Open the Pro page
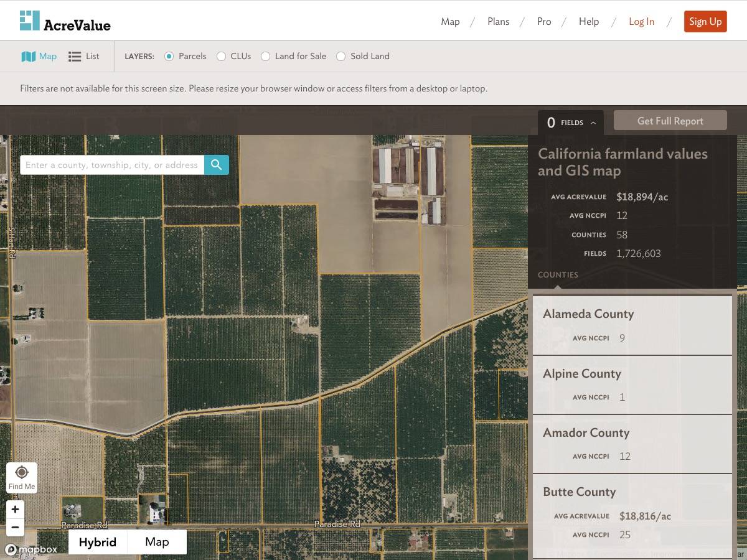This screenshot has width=747, height=560. pyautogui.click(x=544, y=22)
